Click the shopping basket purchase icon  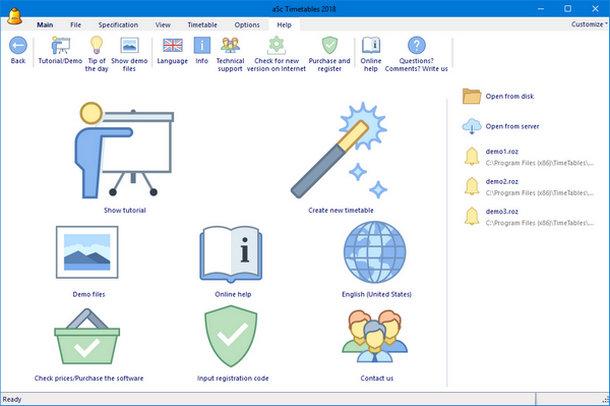click(87, 337)
